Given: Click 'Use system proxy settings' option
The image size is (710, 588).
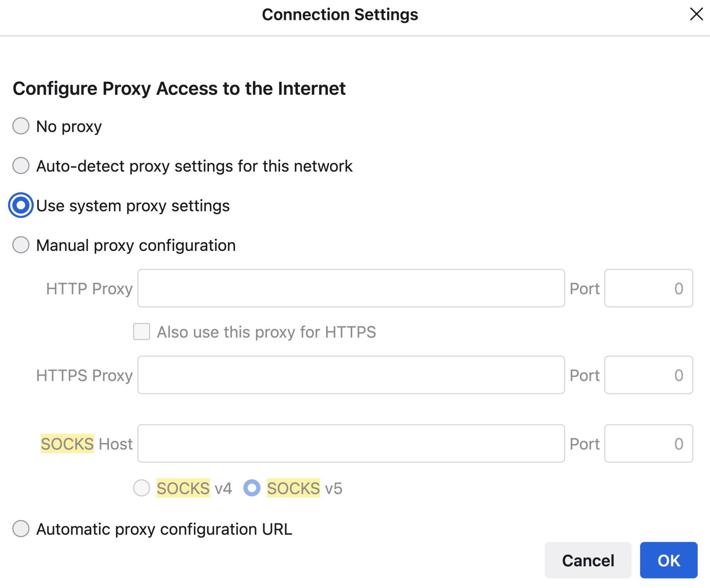Looking at the screenshot, I should point(21,205).
